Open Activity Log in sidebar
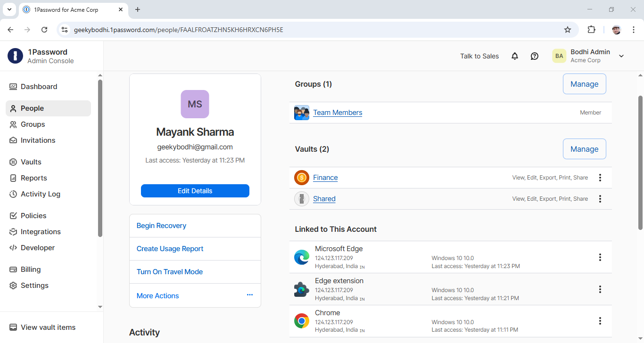This screenshot has width=644, height=343. pos(48,194)
